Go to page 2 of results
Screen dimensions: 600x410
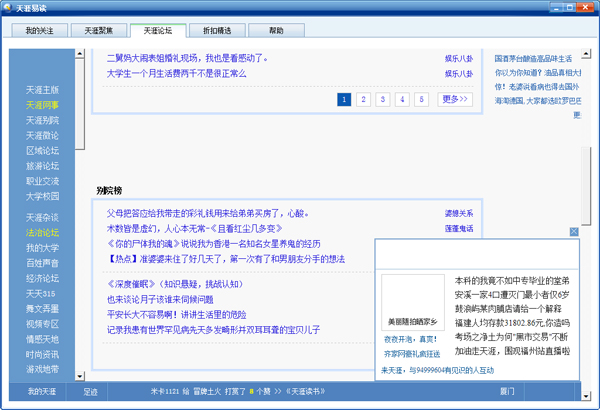pyautogui.click(x=363, y=99)
